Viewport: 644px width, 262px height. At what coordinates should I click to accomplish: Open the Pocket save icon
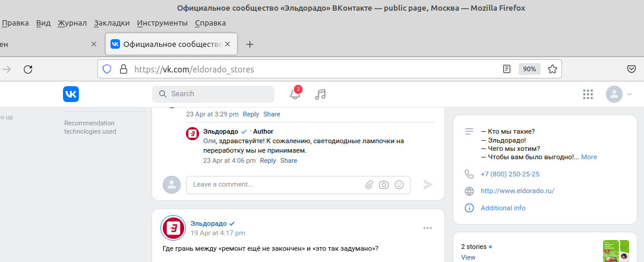[x=632, y=69]
